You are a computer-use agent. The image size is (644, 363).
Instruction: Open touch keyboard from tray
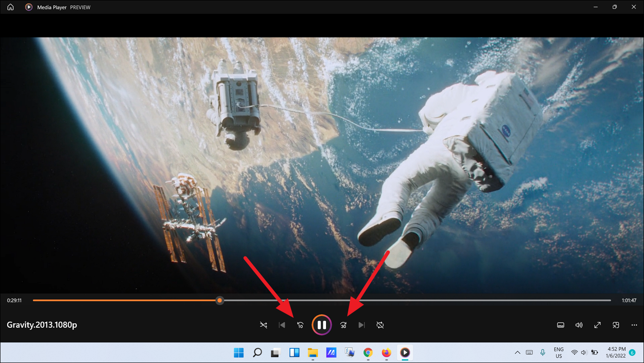pos(529,353)
